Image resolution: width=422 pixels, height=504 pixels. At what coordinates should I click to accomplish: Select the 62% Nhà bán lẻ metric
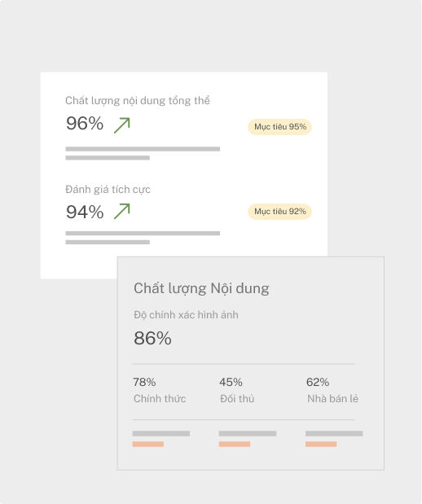[x=332, y=390]
